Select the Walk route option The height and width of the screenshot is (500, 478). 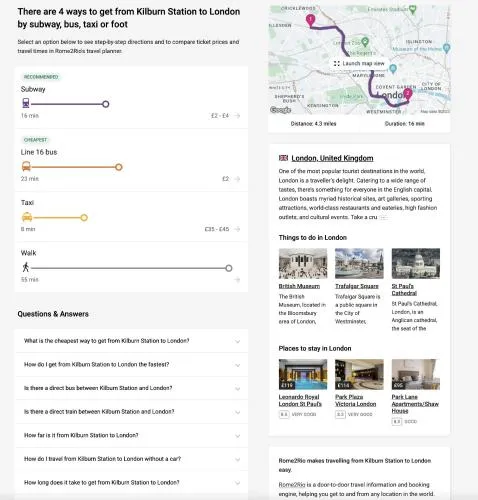click(x=131, y=267)
